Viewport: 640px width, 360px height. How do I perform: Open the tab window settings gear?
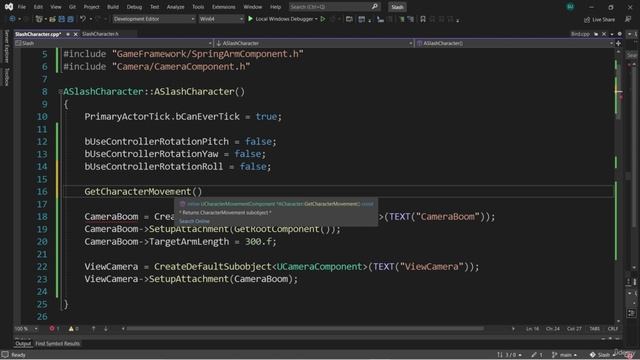(620, 34)
